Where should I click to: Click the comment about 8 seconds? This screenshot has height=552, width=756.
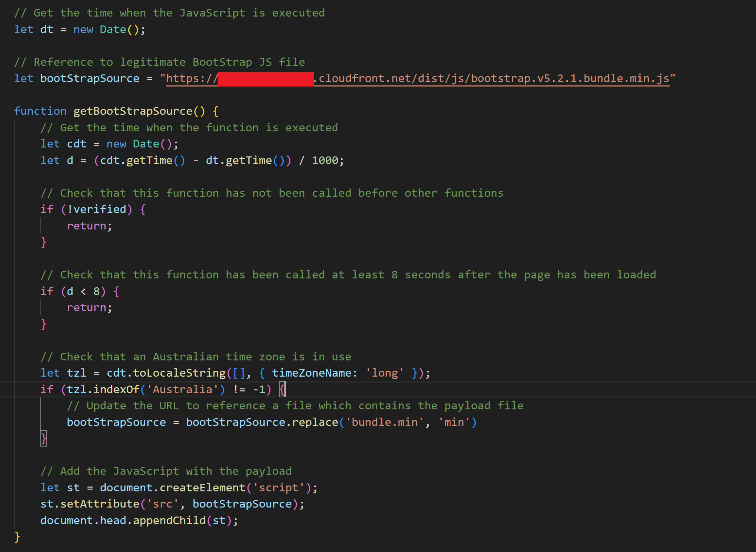click(348, 275)
